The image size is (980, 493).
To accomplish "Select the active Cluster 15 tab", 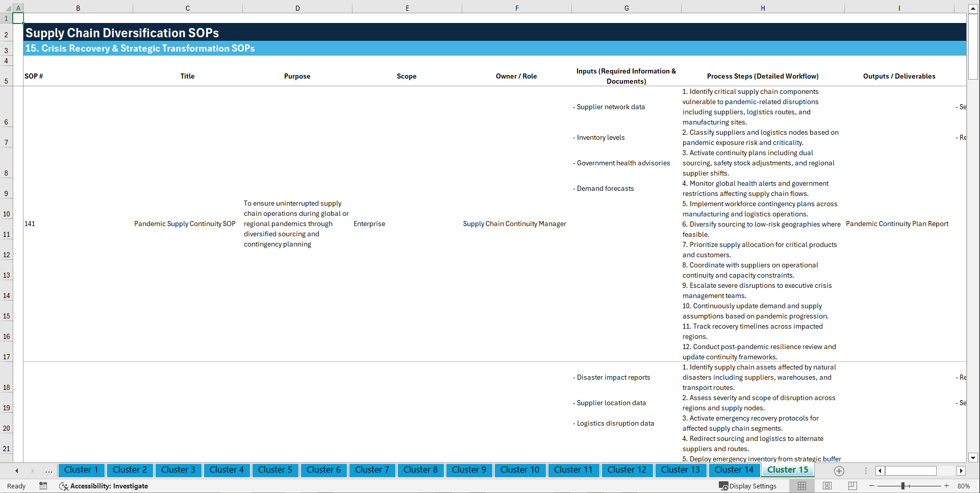I will 788,470.
